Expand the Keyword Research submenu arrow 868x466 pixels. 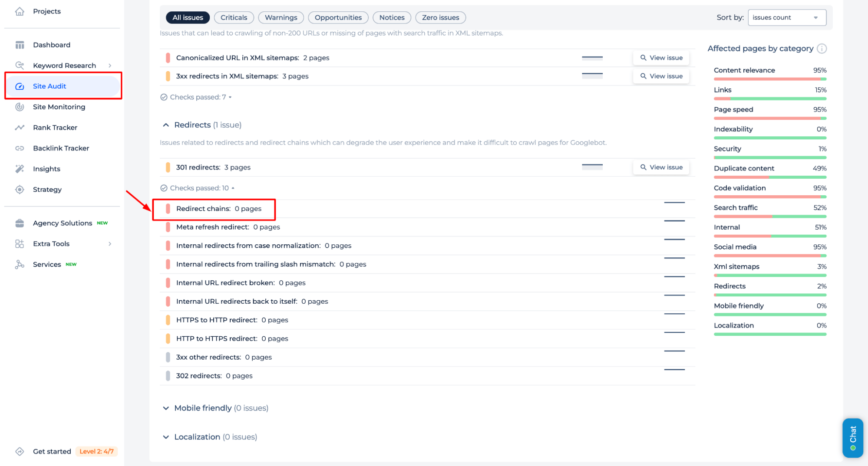click(110, 66)
